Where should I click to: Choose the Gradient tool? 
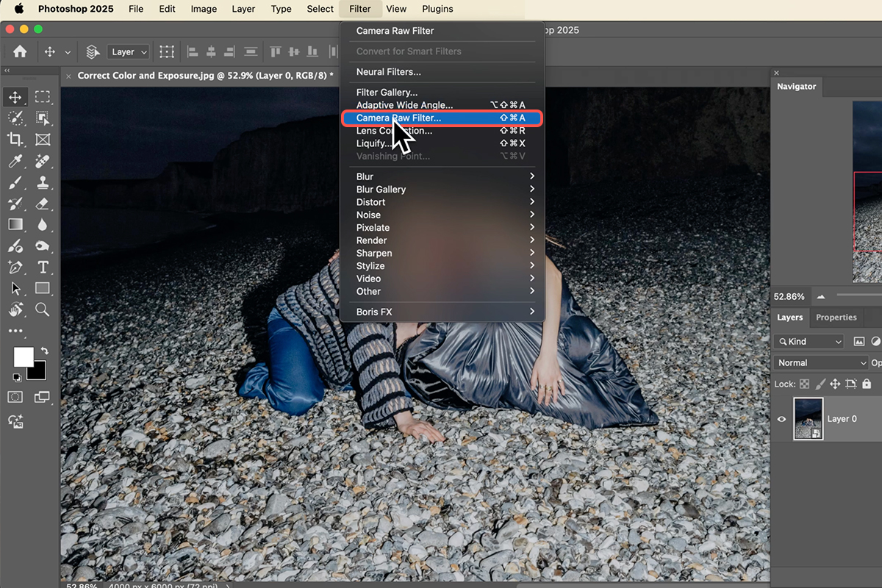point(15,225)
